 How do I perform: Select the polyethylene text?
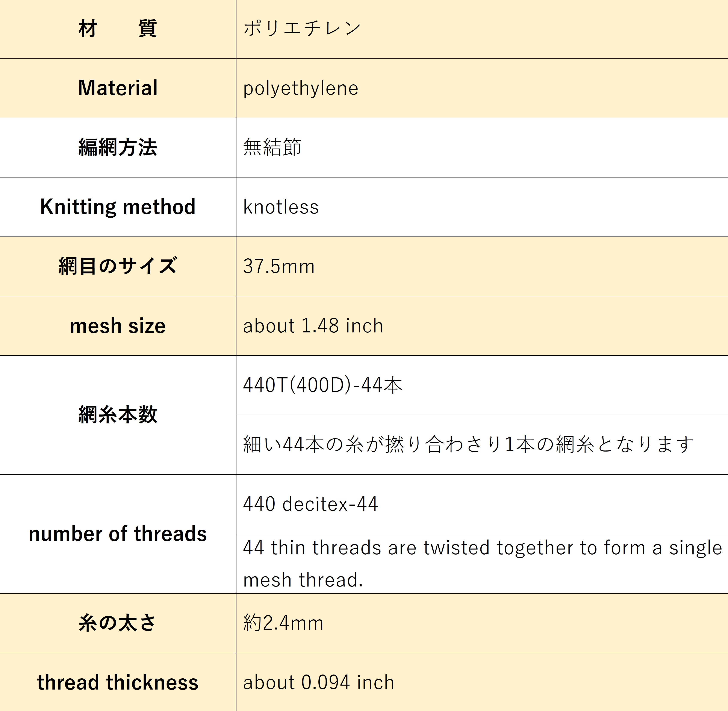click(x=301, y=88)
